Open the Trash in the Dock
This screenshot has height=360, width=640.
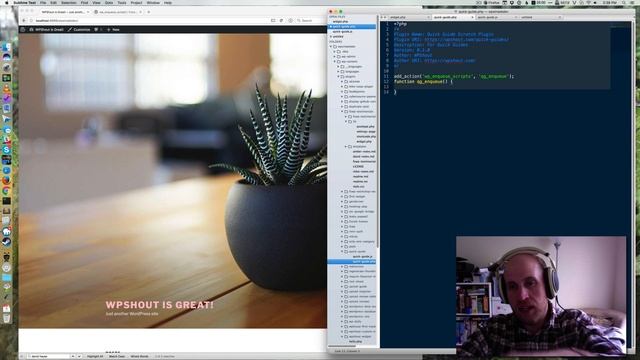click(6, 318)
